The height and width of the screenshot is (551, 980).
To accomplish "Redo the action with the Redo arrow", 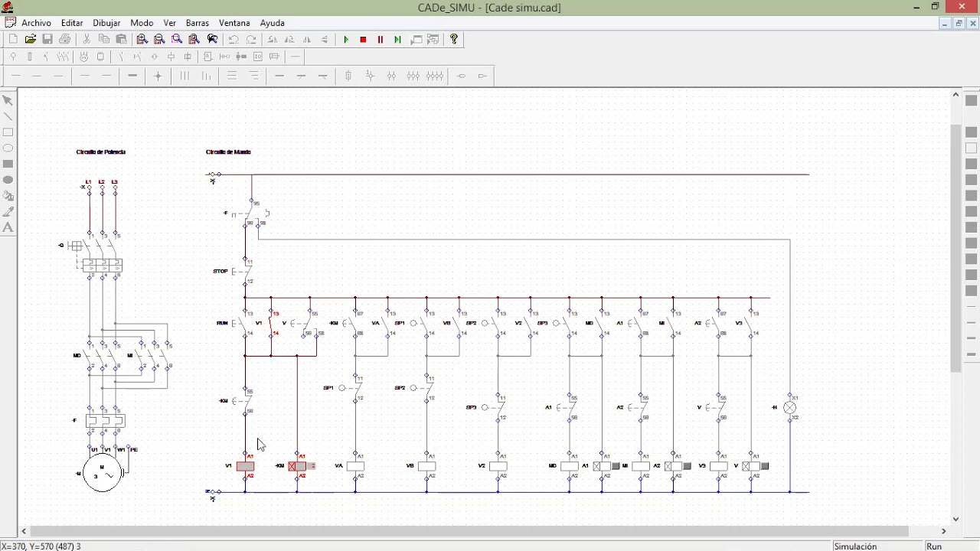I will point(251,39).
